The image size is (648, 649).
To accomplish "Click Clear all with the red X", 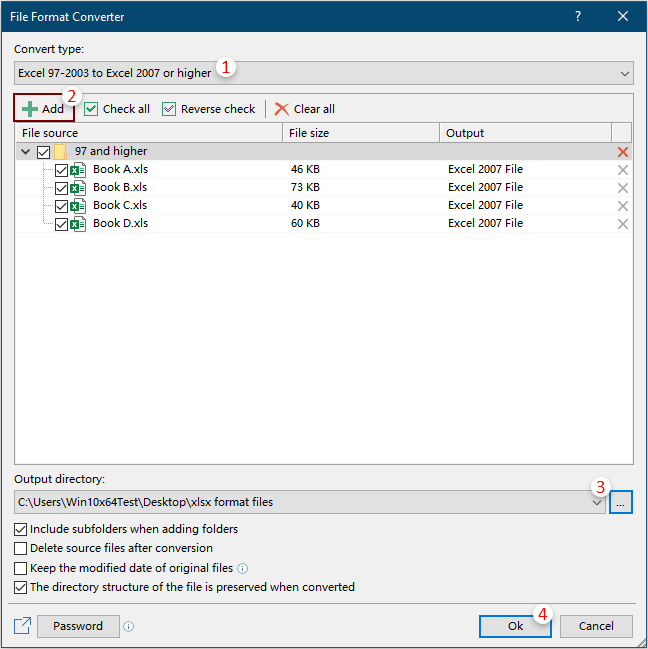I will pyautogui.click(x=305, y=109).
